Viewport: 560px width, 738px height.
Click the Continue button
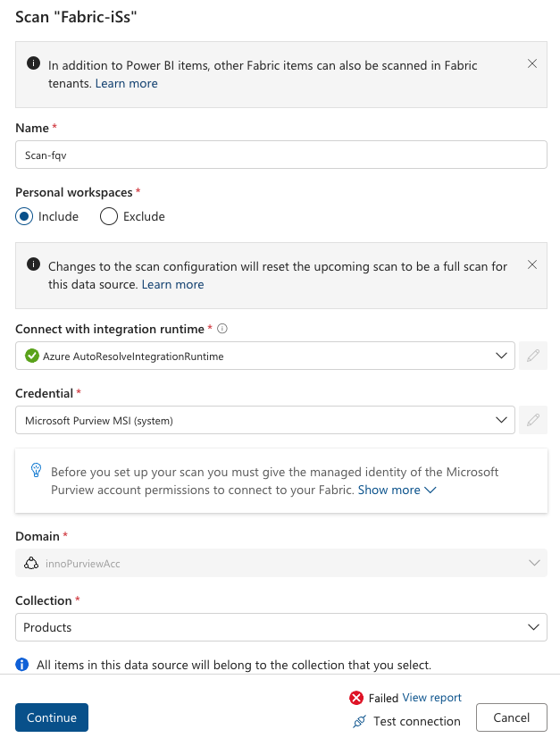click(52, 717)
